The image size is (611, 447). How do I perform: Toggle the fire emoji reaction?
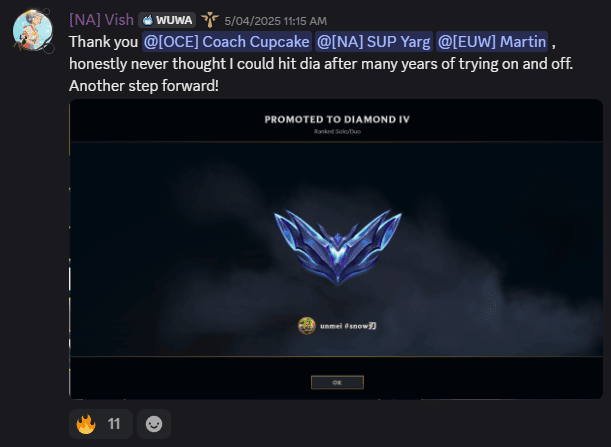tap(86, 424)
